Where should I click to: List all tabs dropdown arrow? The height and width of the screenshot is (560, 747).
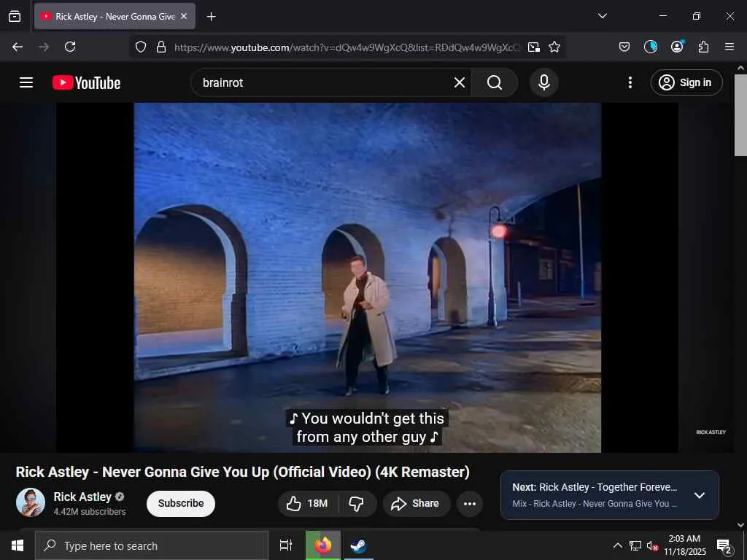[x=603, y=16]
